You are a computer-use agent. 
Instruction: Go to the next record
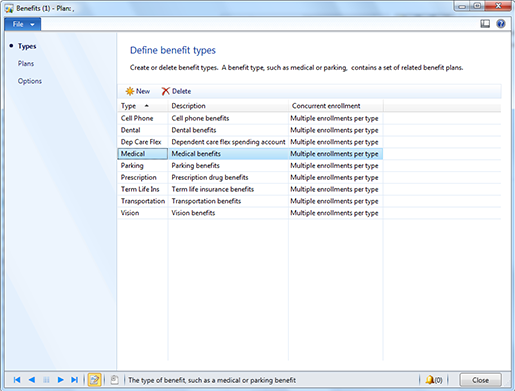click(x=60, y=380)
